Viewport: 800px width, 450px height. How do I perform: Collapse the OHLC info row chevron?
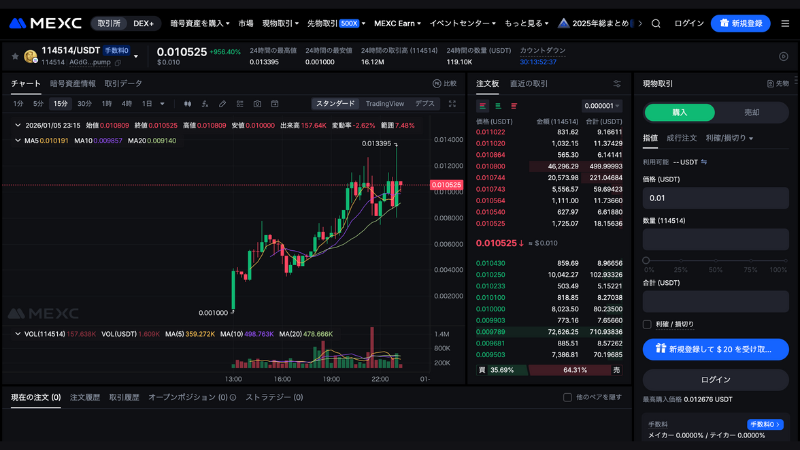pos(18,125)
